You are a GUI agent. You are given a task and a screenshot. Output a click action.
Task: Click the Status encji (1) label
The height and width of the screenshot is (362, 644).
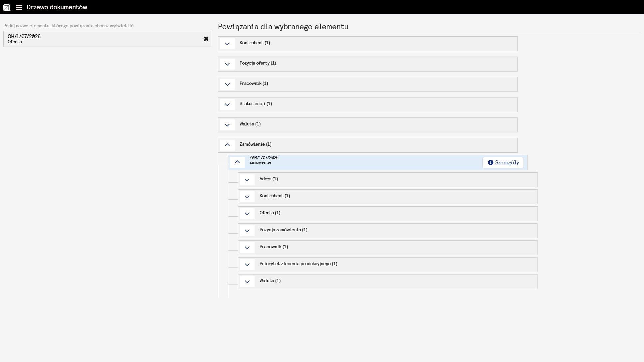pyautogui.click(x=256, y=104)
